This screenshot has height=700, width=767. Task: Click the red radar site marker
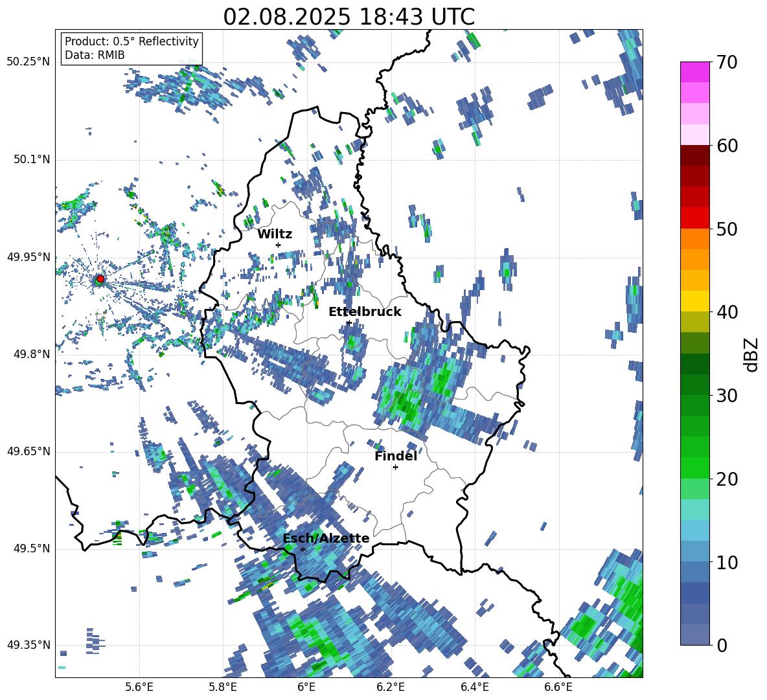point(100,279)
